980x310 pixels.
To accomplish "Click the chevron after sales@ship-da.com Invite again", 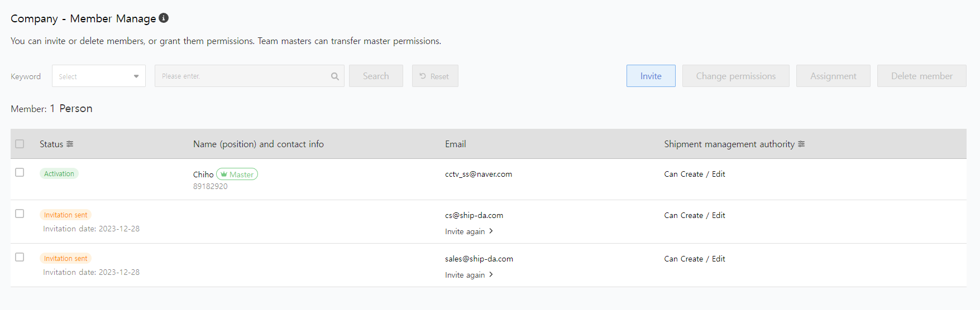I will click(491, 274).
